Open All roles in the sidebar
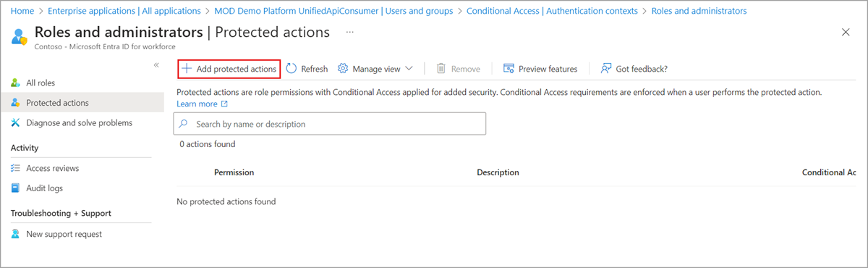The width and height of the screenshot is (868, 268). tap(41, 83)
